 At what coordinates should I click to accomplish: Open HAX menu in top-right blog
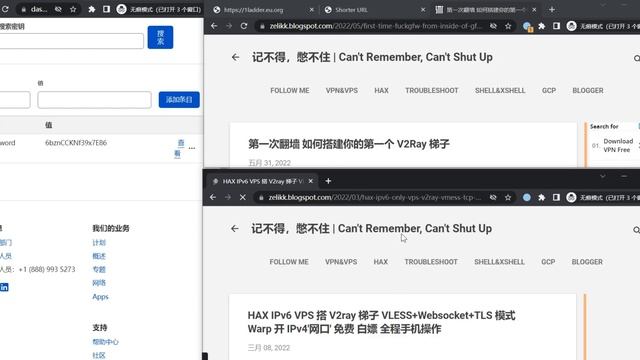[381, 91]
